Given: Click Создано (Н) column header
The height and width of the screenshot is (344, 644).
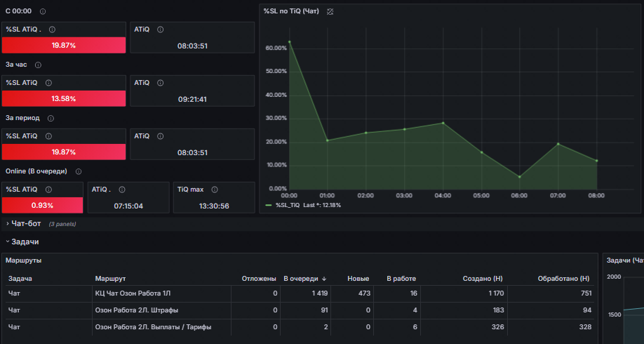Looking at the screenshot, I should [x=483, y=279].
